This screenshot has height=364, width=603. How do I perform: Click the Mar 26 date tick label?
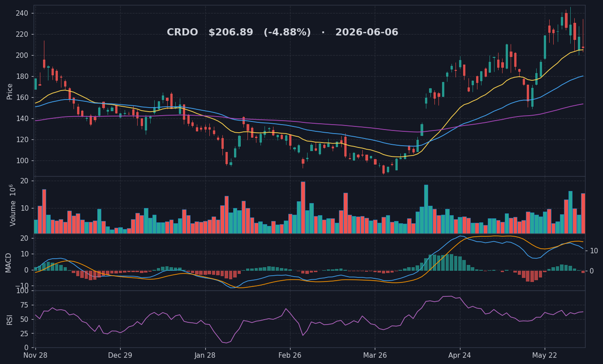tap(375, 355)
